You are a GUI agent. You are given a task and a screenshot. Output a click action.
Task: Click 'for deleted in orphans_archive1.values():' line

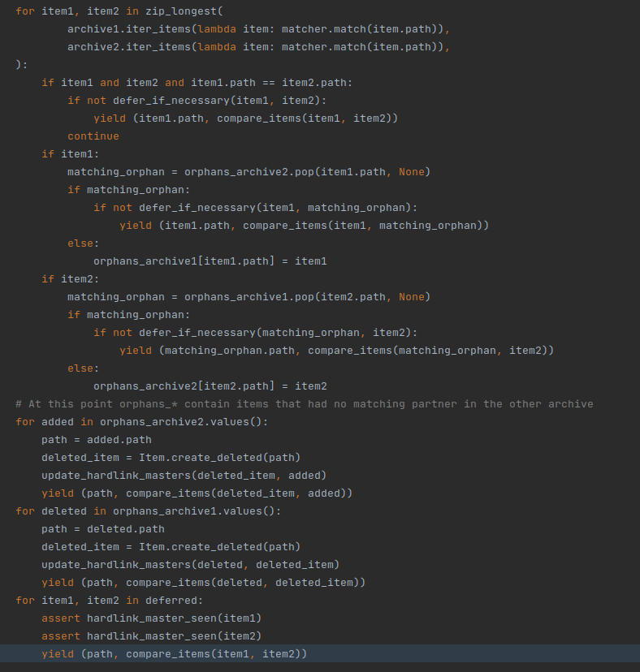click(x=149, y=511)
